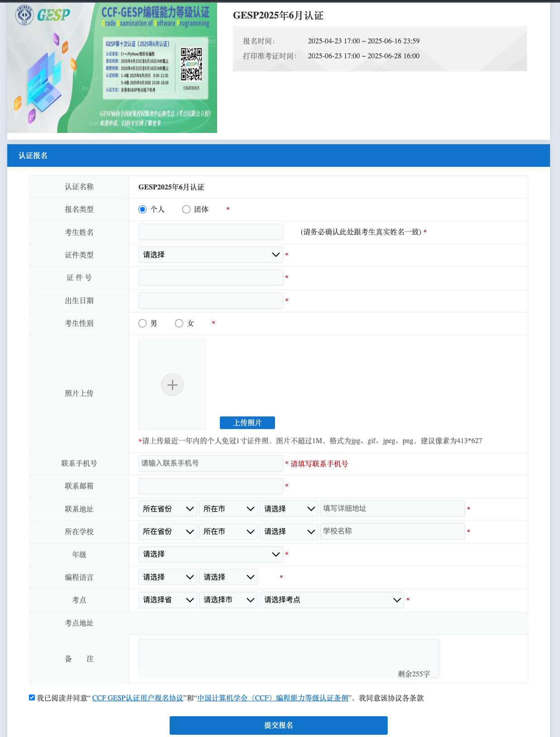Open 联系地址 所在市 dropdown

[228, 509]
